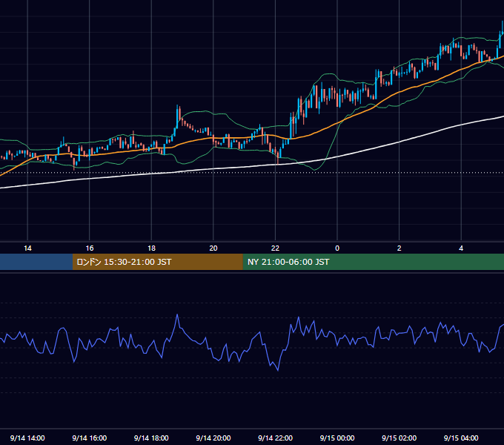The image size is (504, 445).
Task: Click hour label 0 on price chart axis
Action: 337,248
